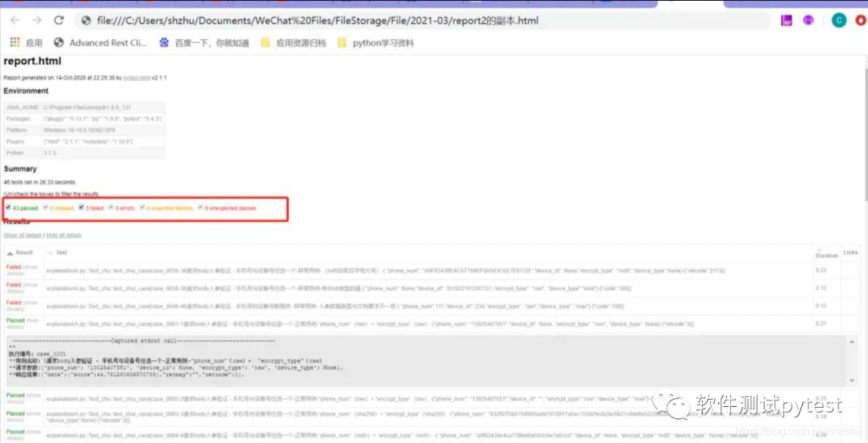Toggle the 0 errors filter checkbox
Viewport: 868px width, 443px height.
tap(110, 208)
